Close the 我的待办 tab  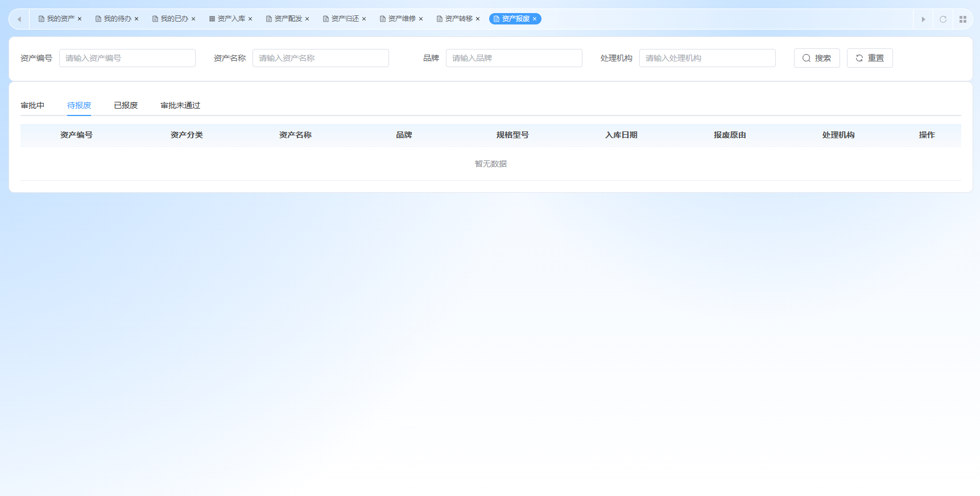(137, 19)
